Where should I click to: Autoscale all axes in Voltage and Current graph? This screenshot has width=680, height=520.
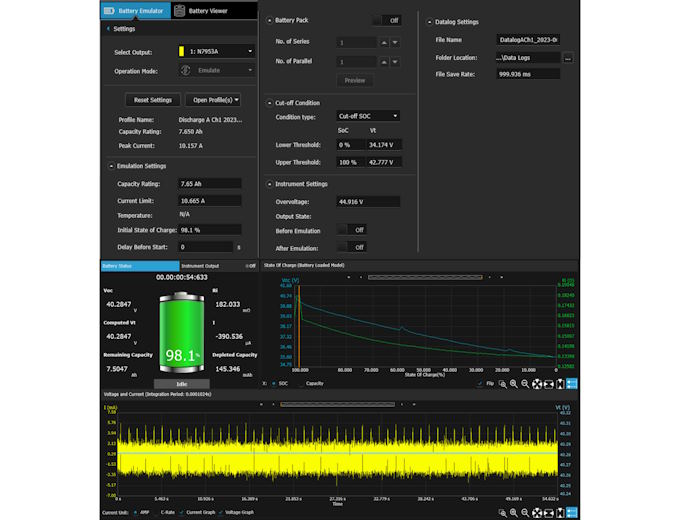537,513
